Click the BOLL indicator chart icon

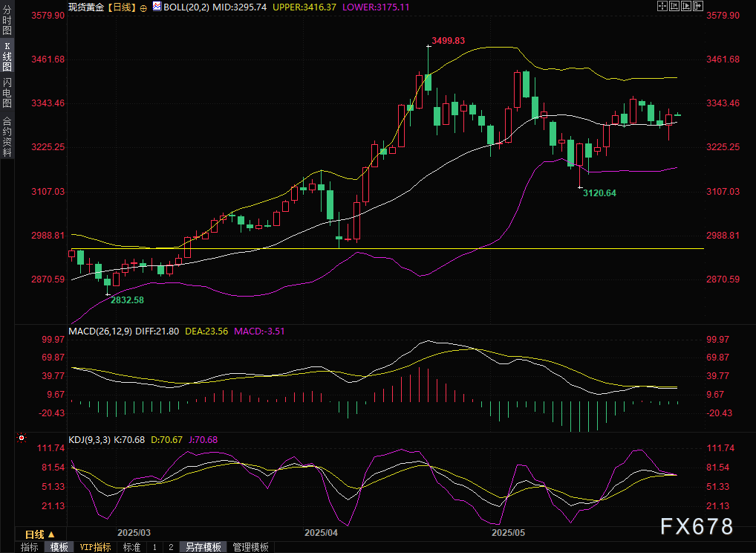tap(157, 6)
